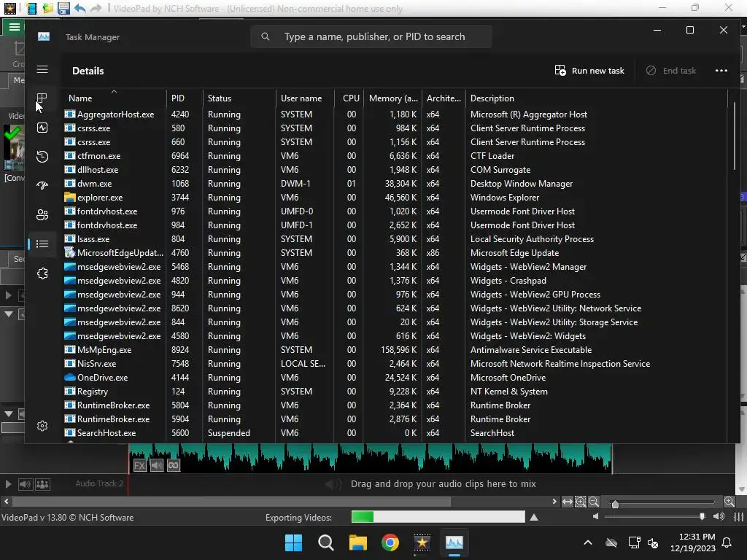This screenshot has width=747, height=560.
Task: Sort by CPU column header
Action: point(349,98)
